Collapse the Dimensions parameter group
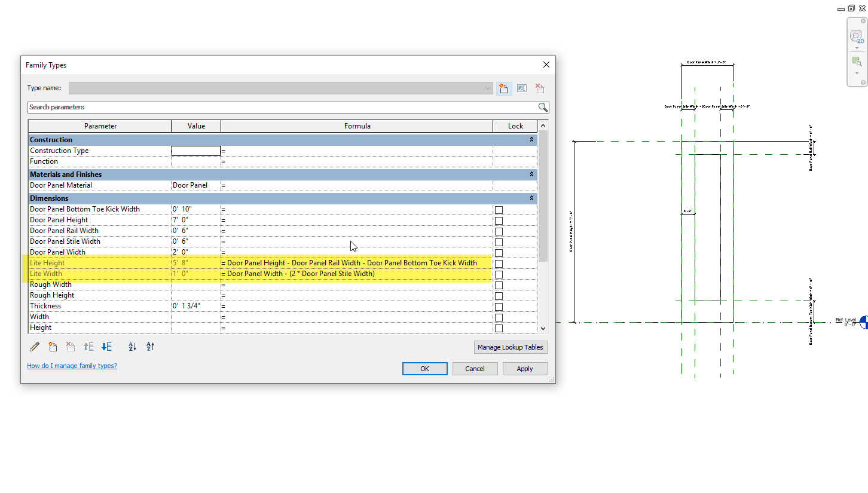This screenshot has height=493, width=868. click(x=531, y=198)
